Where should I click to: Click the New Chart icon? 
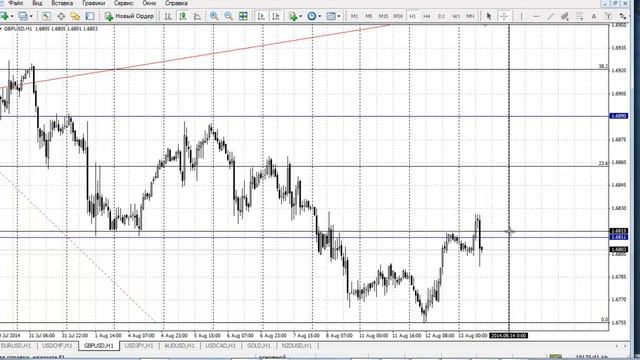click(4, 16)
